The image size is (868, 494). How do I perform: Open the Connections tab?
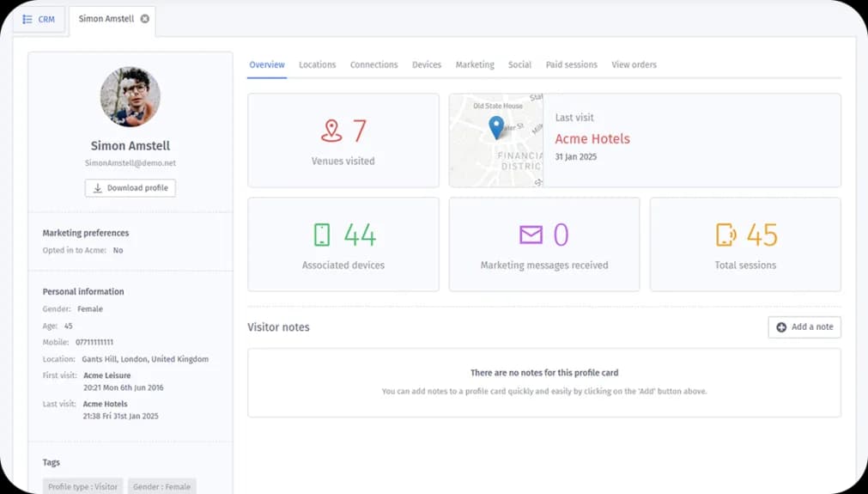point(373,64)
